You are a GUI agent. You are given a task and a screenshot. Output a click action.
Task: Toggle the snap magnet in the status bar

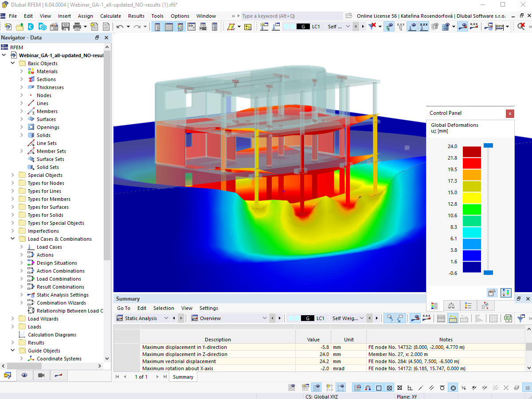(368, 387)
